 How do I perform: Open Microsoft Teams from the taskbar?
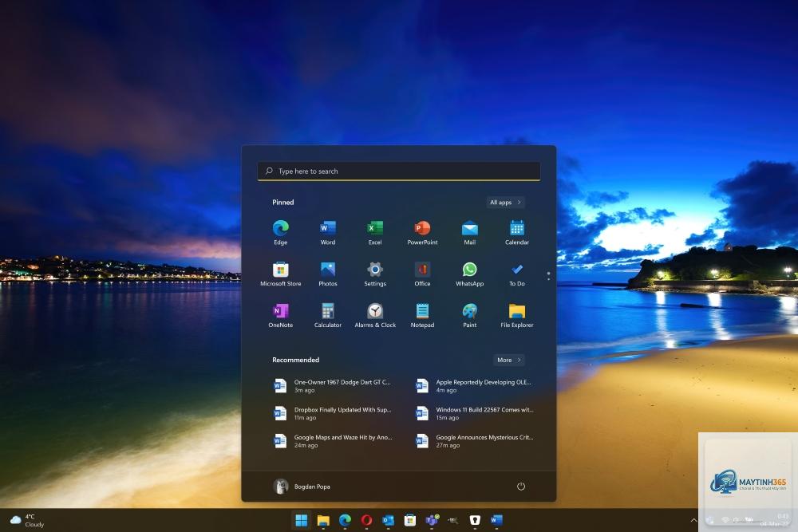click(432, 520)
